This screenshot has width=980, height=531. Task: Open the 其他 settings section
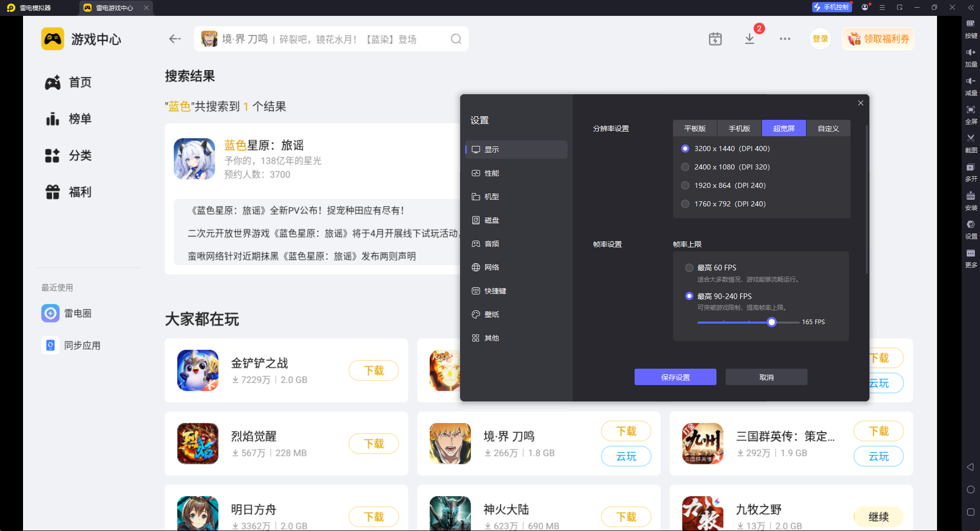pyautogui.click(x=516, y=338)
